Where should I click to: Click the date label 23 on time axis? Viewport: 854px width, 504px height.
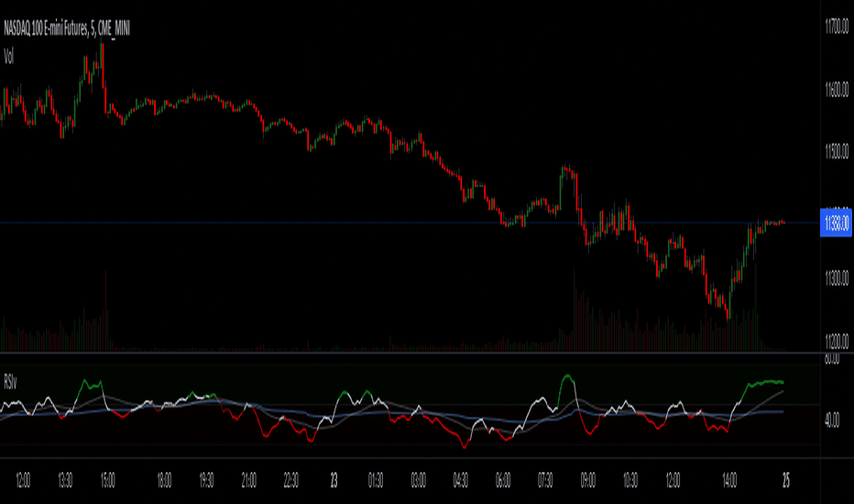click(x=334, y=480)
